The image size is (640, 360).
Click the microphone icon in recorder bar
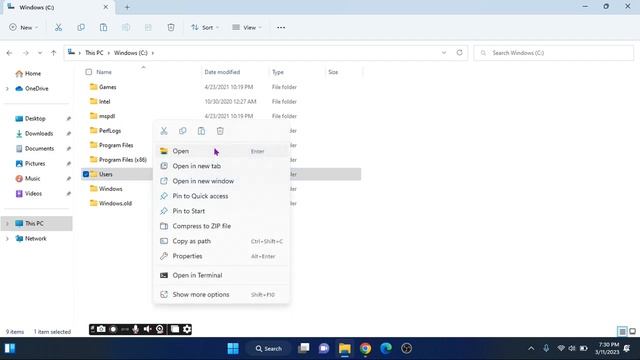click(x=136, y=329)
